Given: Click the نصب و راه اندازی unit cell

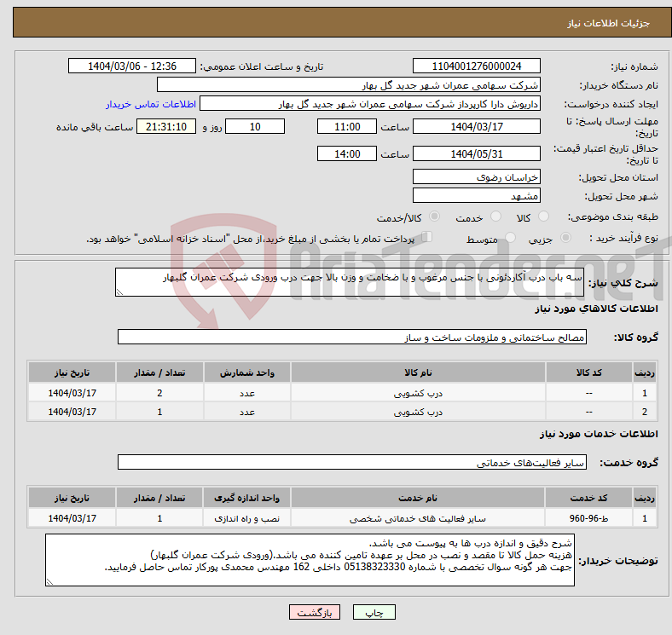Looking at the screenshot, I should (246, 518).
